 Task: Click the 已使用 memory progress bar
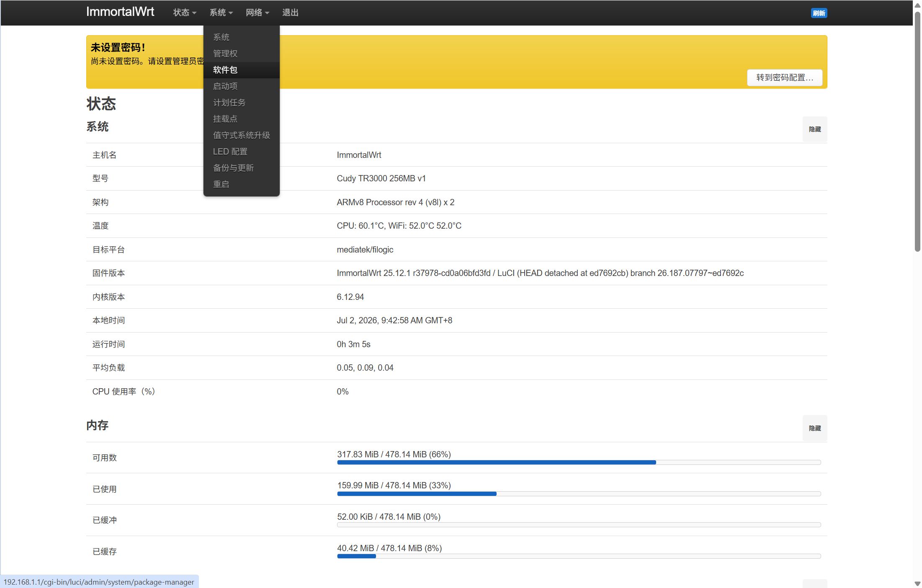pyautogui.click(x=579, y=494)
